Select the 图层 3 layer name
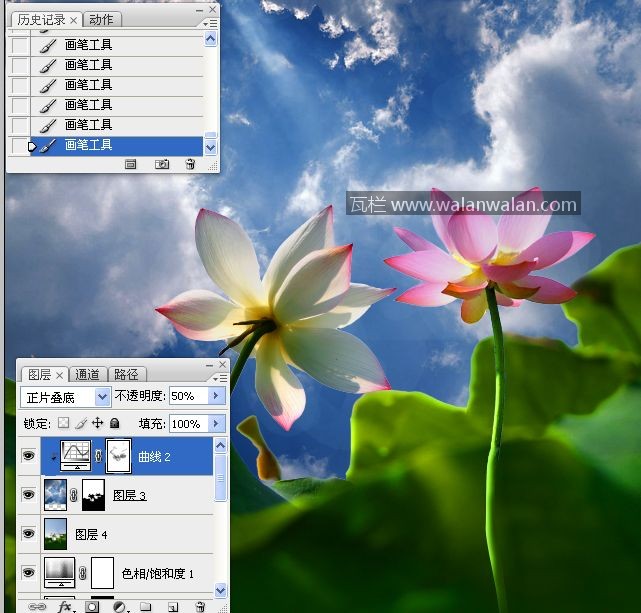 point(130,495)
